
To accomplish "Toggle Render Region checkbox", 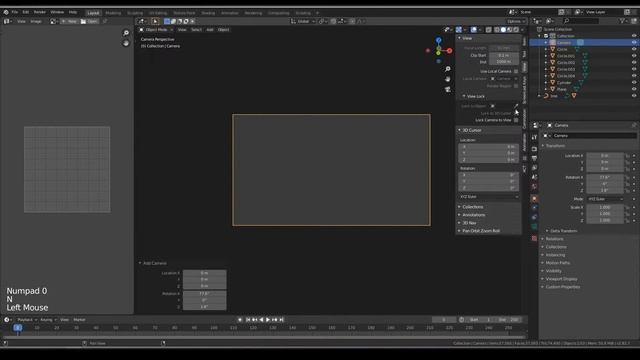I will click(x=516, y=86).
